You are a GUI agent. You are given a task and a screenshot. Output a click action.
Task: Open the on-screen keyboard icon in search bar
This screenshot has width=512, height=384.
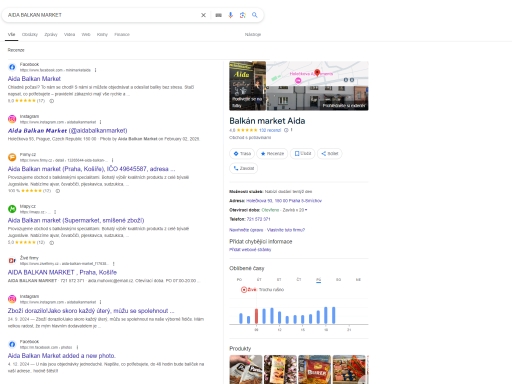pyautogui.click(x=219, y=15)
